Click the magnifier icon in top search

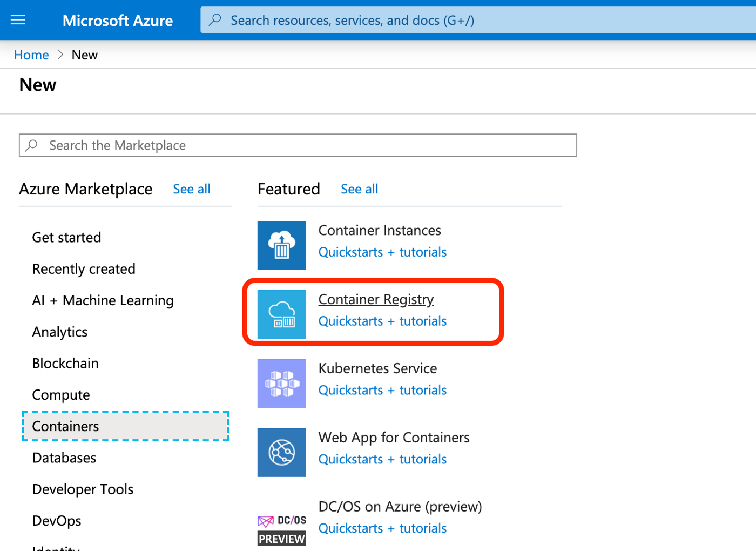[215, 20]
